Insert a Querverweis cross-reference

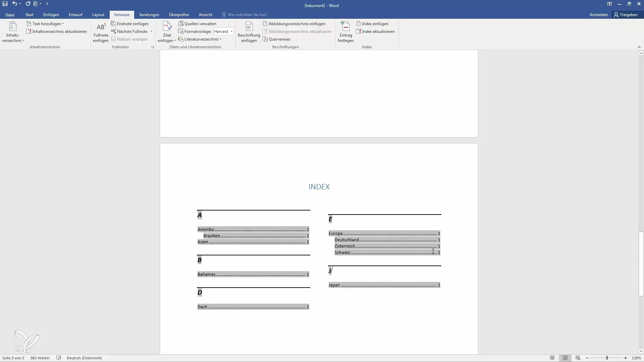tap(276, 39)
